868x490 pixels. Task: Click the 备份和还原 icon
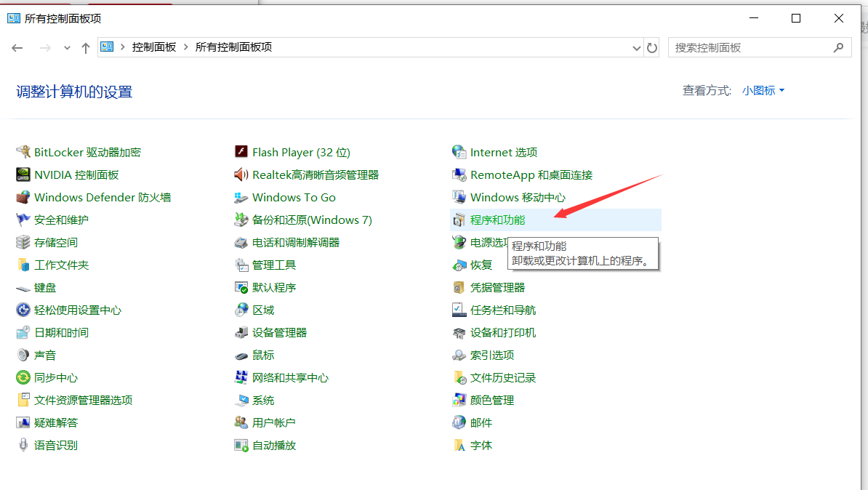pos(241,220)
